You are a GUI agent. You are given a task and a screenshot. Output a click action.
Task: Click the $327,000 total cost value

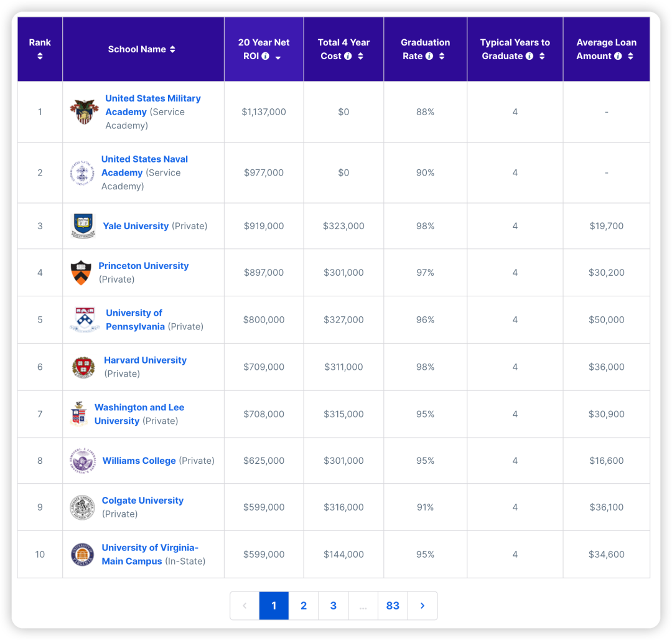343,320
